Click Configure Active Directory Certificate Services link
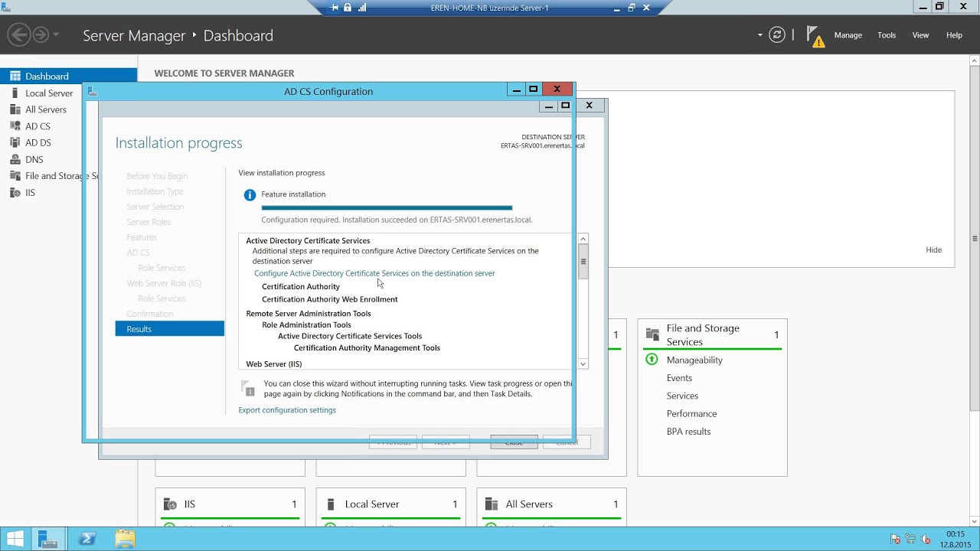This screenshot has height=551, width=980. (x=374, y=273)
